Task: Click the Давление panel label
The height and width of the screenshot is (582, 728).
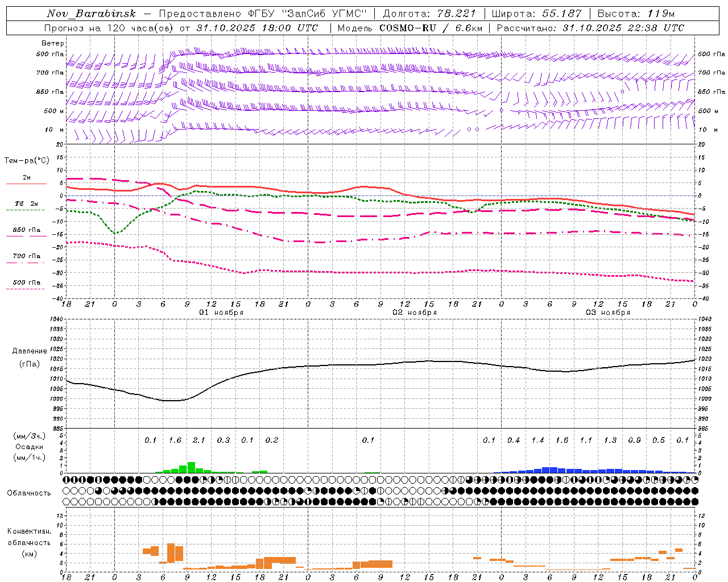Action: coord(30,351)
